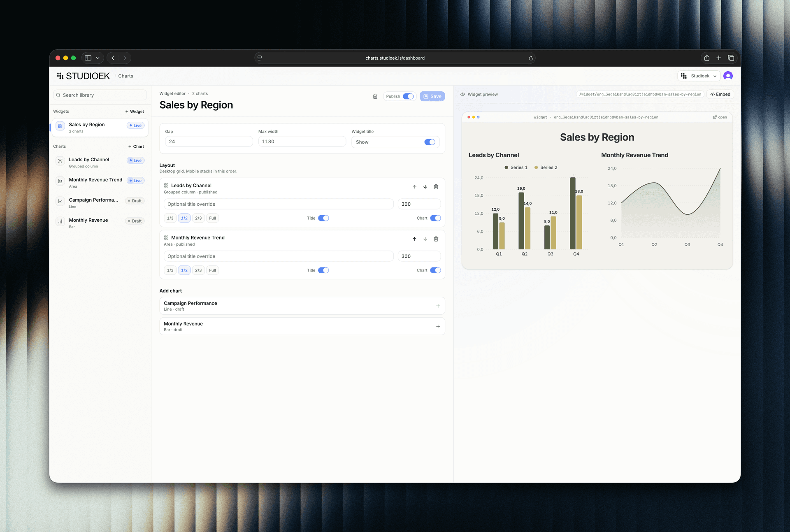
Task: Click the address bar showing charts.studioek.is/dashboard
Action: pyautogui.click(x=395, y=58)
